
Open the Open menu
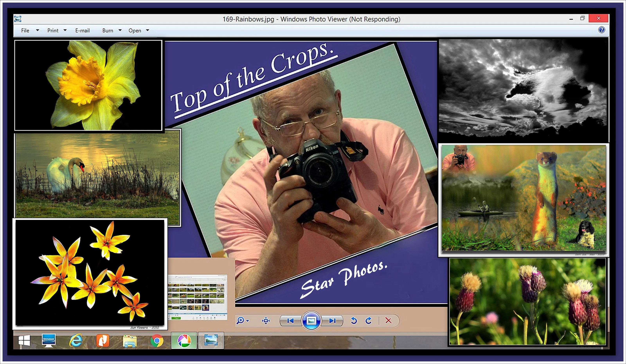coord(135,31)
